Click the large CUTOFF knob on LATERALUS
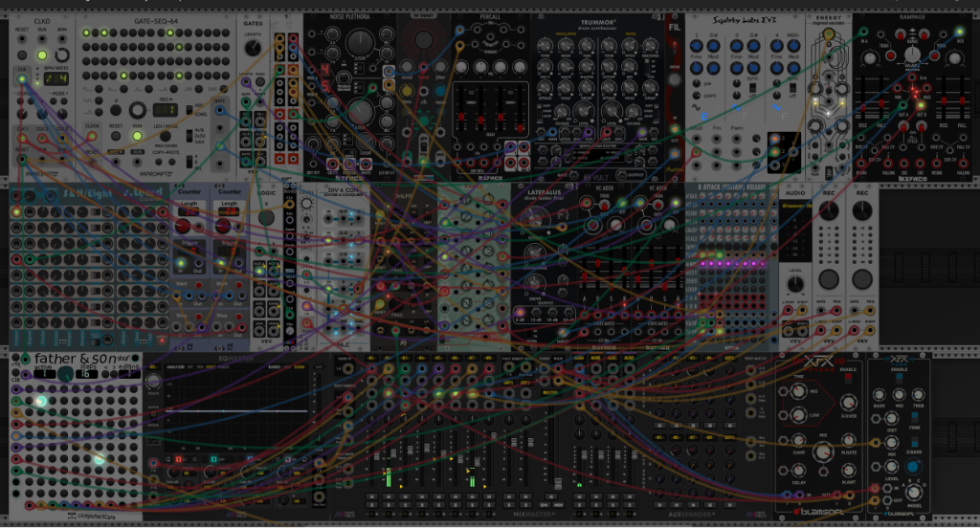 click(x=534, y=219)
